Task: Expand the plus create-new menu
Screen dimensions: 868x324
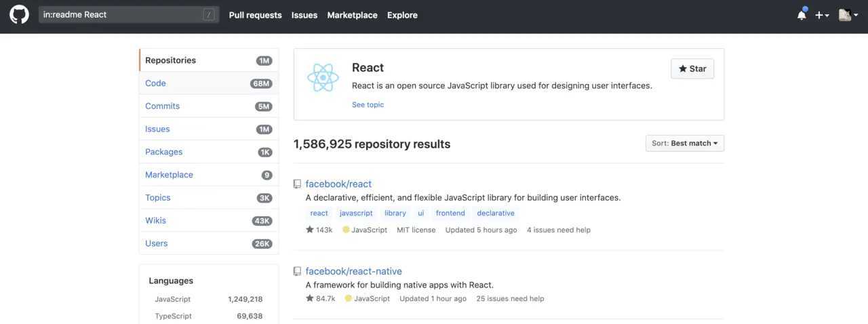Action: 822,15
